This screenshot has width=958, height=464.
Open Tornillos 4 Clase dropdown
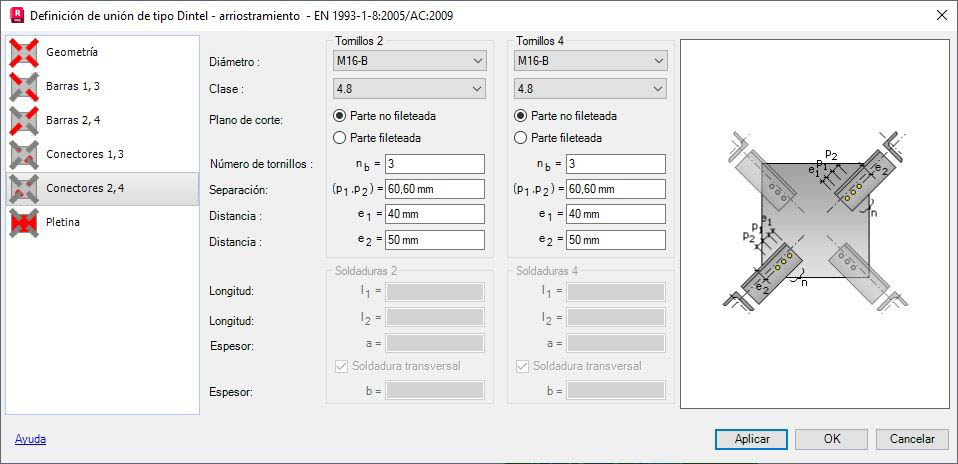pyautogui.click(x=590, y=89)
